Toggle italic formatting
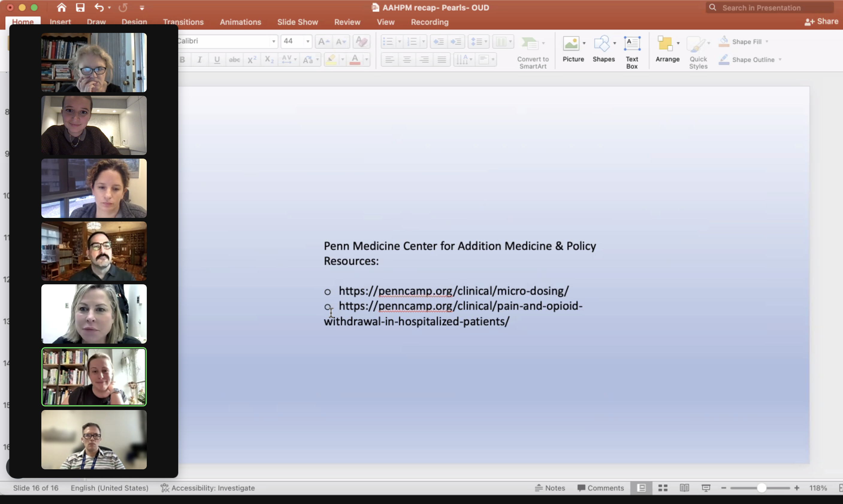Screen dimensions: 843x504 coord(200,60)
